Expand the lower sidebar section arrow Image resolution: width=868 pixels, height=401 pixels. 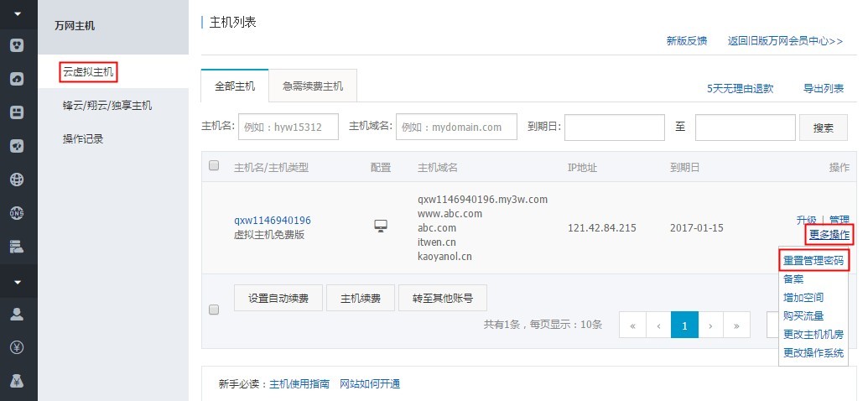tap(18, 282)
